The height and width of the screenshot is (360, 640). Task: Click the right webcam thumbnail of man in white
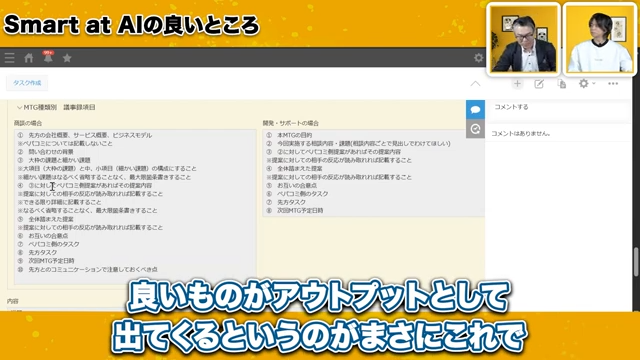click(x=599, y=39)
